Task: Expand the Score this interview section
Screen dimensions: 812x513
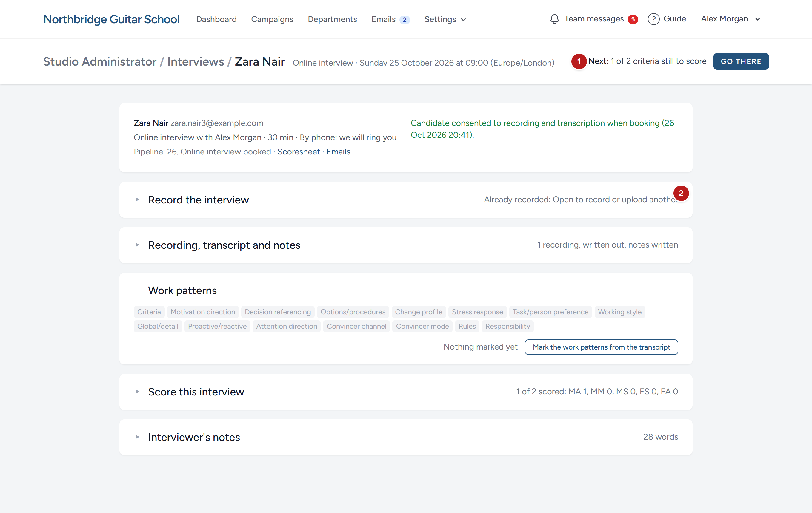Action: click(406, 392)
